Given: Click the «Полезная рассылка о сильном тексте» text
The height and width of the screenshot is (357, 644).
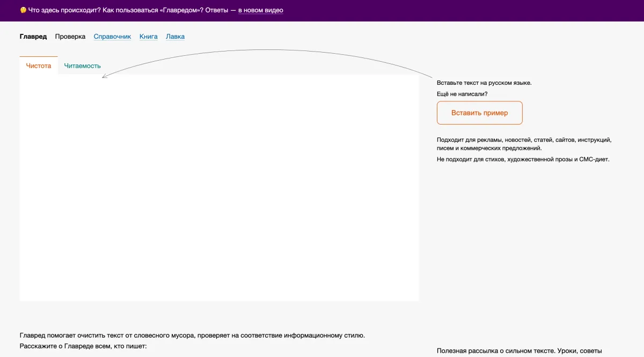Looking at the screenshot, I should click(x=519, y=351).
